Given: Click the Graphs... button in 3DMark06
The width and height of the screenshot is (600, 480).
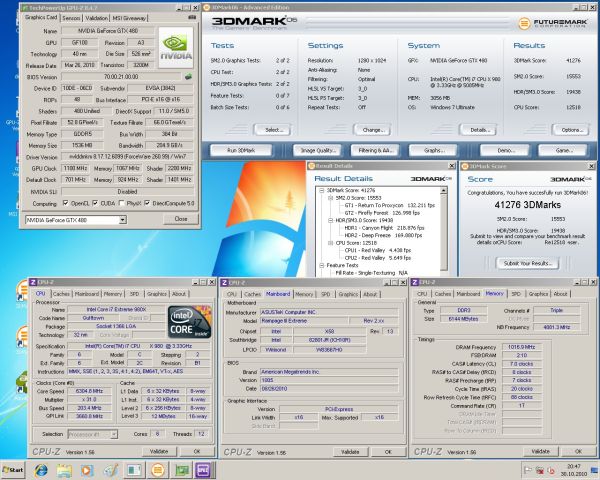Looking at the screenshot, I should (433, 150).
